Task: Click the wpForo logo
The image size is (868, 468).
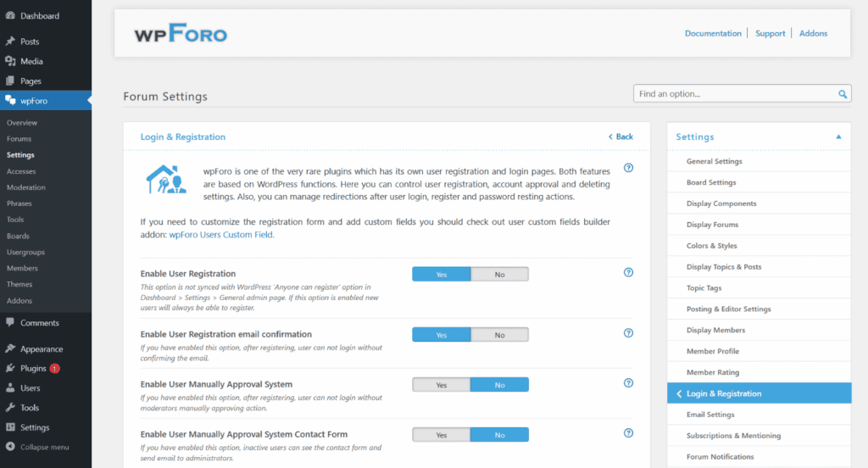Action: 181,33
